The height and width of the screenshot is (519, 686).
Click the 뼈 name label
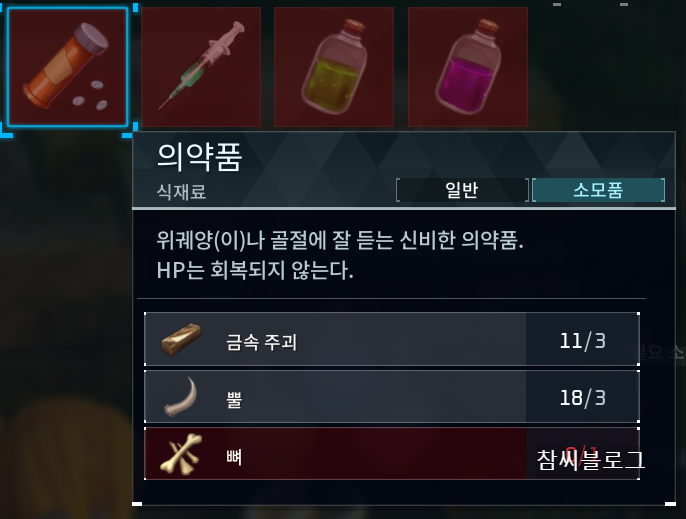(x=234, y=457)
